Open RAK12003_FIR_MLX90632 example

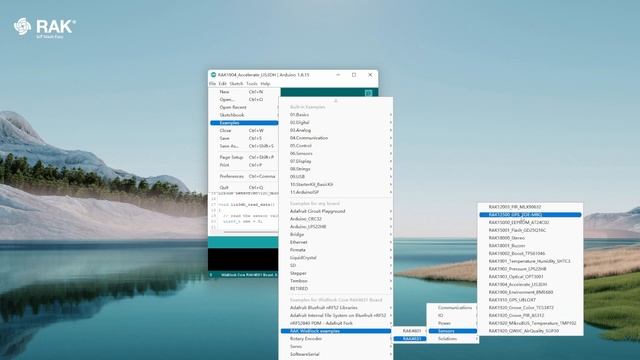click(x=530, y=207)
